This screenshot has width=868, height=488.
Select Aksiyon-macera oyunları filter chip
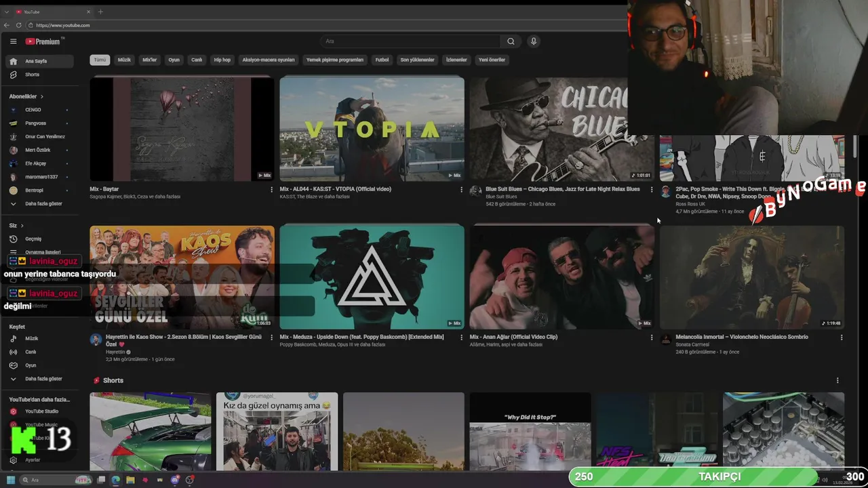tap(269, 60)
